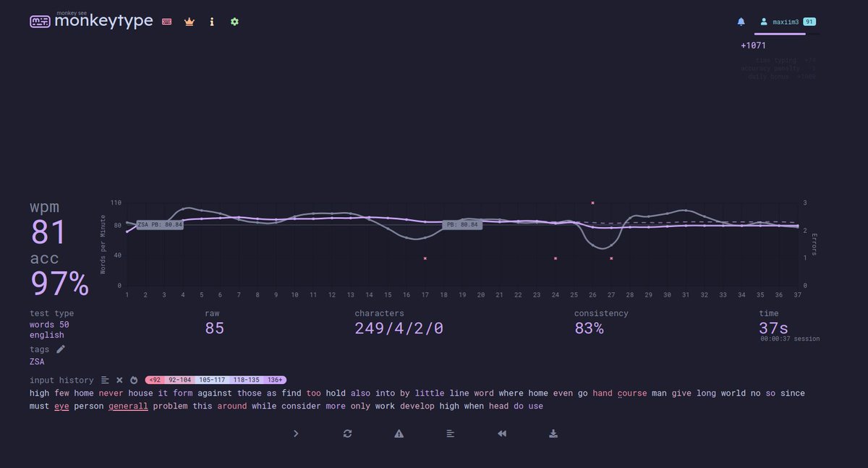This screenshot has width=868, height=468.
Task: Open the about info icon
Action: [212, 22]
